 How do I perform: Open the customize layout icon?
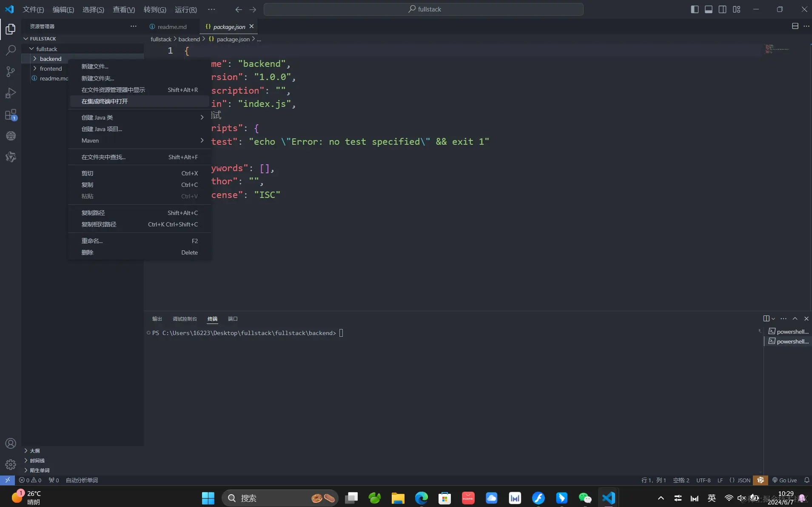737,9
